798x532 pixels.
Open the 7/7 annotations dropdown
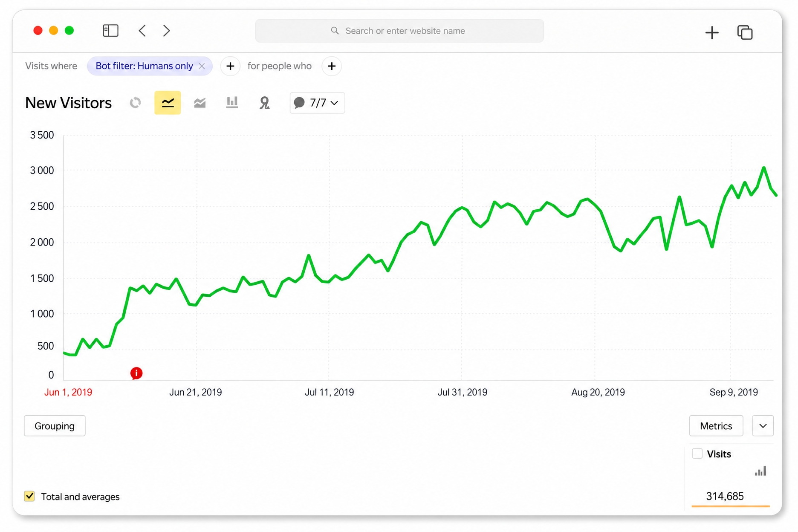click(317, 103)
